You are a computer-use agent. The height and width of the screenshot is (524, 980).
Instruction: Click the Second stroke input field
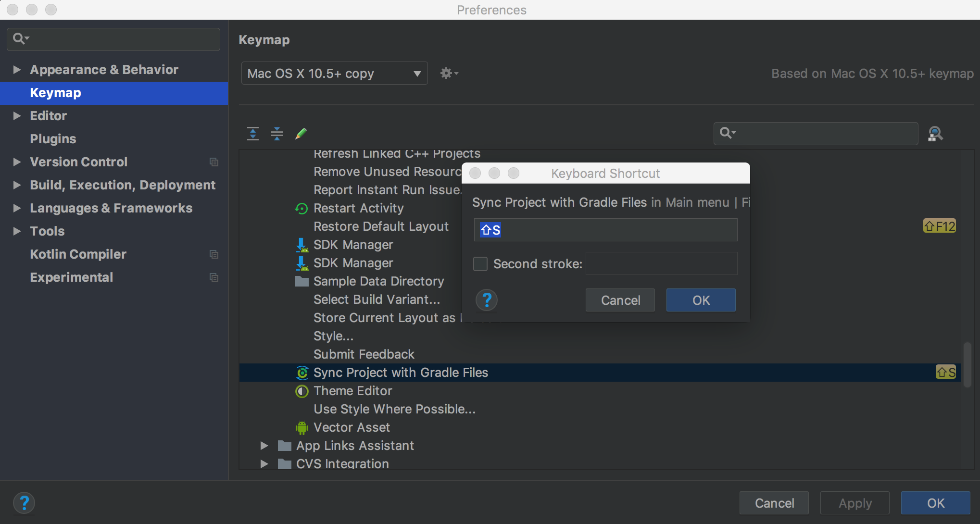pyautogui.click(x=662, y=263)
